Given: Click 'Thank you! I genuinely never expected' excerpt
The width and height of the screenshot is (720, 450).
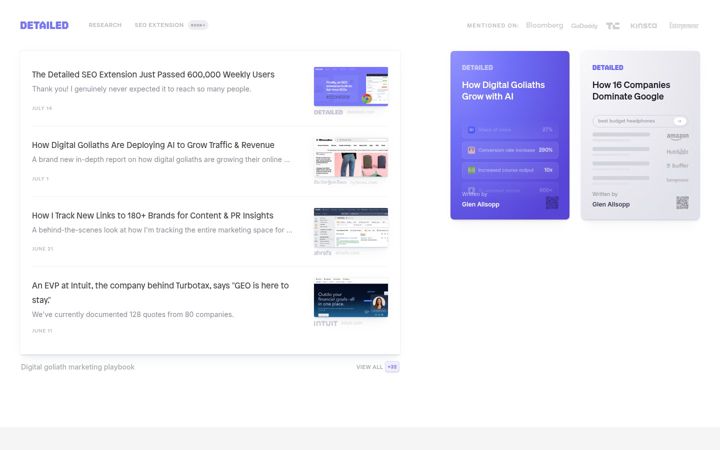Looking at the screenshot, I should coord(141,89).
